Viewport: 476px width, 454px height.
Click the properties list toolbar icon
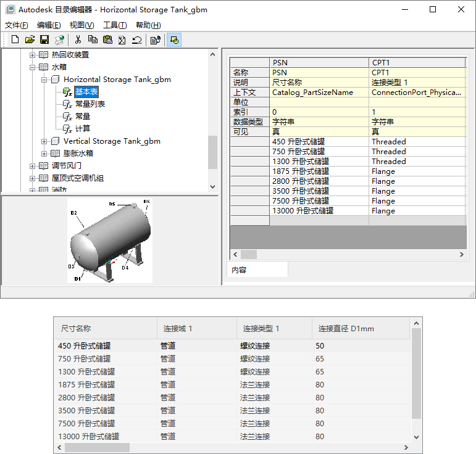[156, 40]
